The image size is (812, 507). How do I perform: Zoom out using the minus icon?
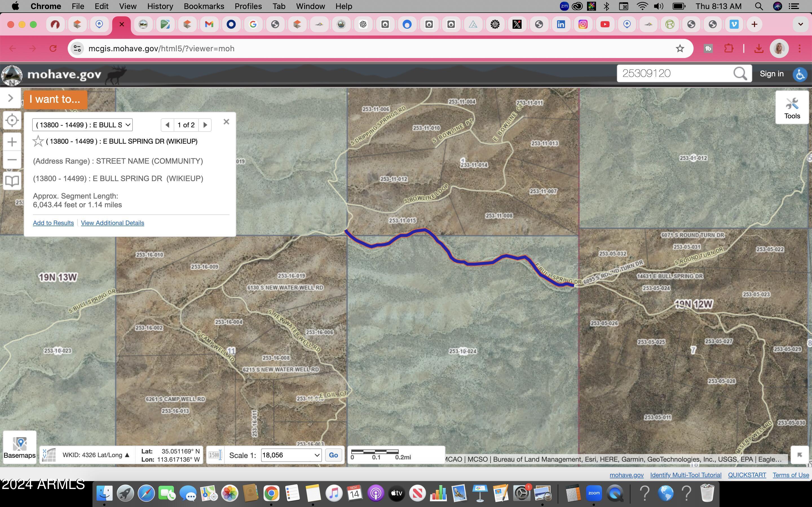[x=12, y=160]
